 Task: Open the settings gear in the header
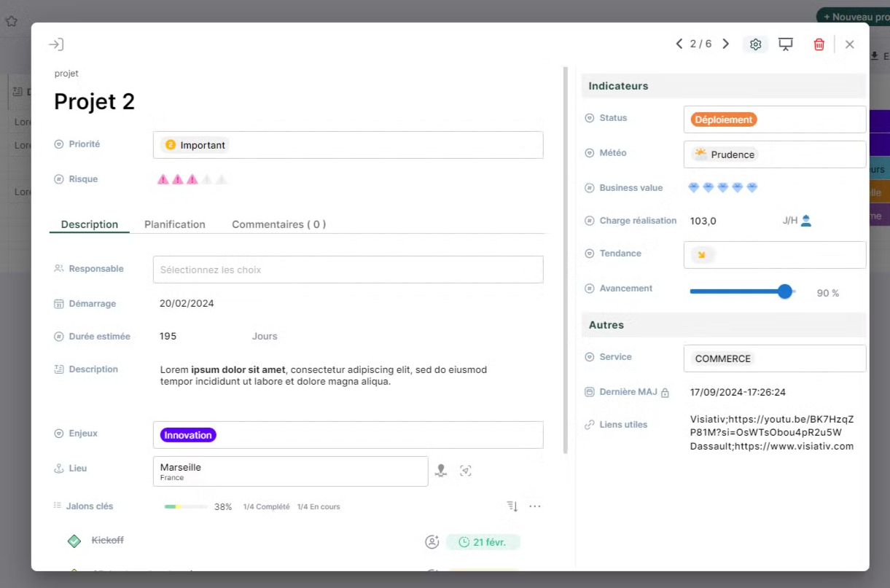tap(755, 44)
